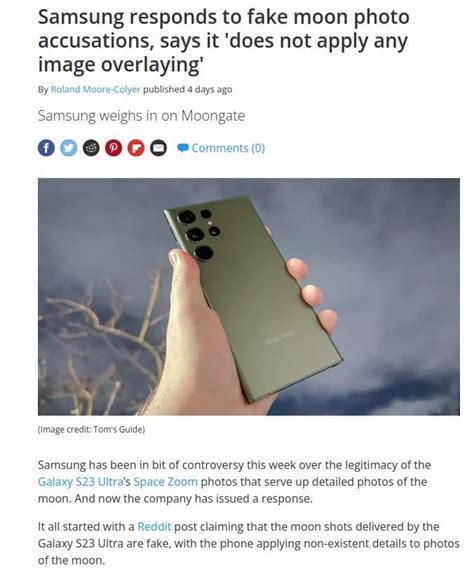This screenshot has width=474, height=579.
Task: Click the 'Image credit: Tom's Guide' caption
Action: [x=91, y=429]
